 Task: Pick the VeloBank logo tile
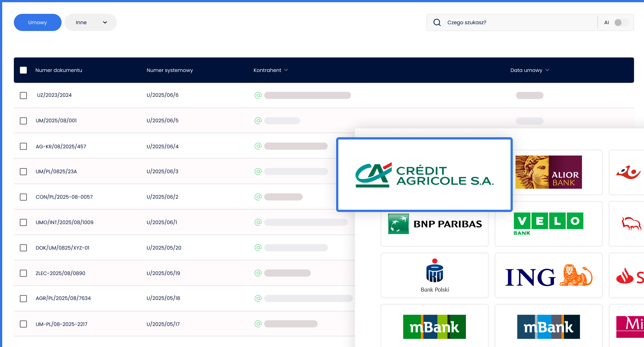click(548, 224)
